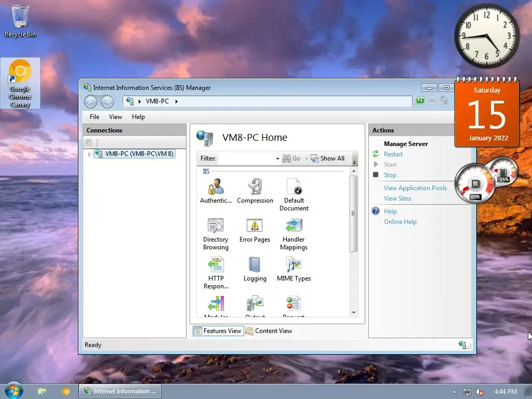Image resolution: width=532 pixels, height=399 pixels.
Task: Switch to Content View tab
Action: tap(269, 331)
